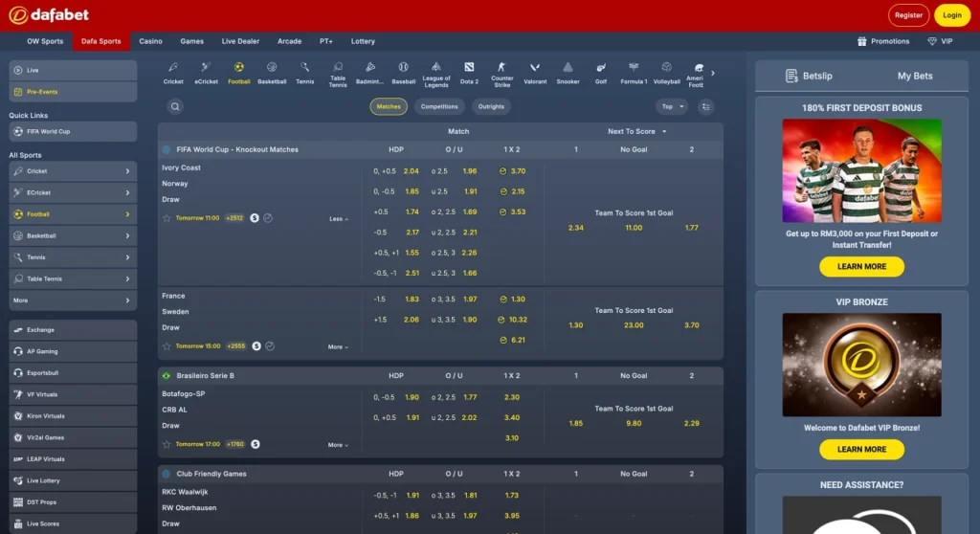Click the search magnifier icon
This screenshot has height=534, width=980.
(x=175, y=107)
